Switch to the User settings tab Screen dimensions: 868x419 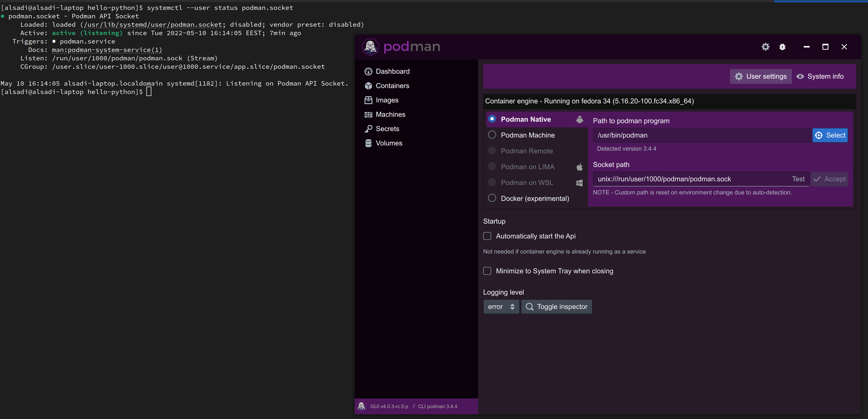click(x=760, y=76)
